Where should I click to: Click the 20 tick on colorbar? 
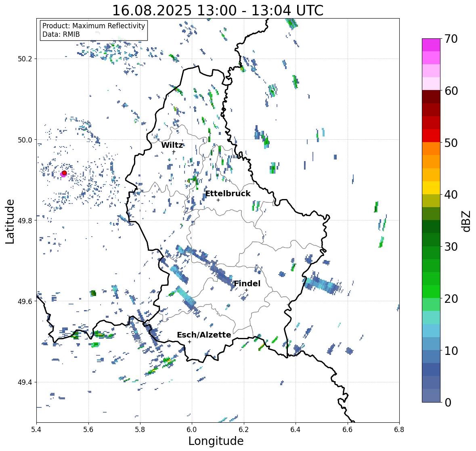point(451,299)
